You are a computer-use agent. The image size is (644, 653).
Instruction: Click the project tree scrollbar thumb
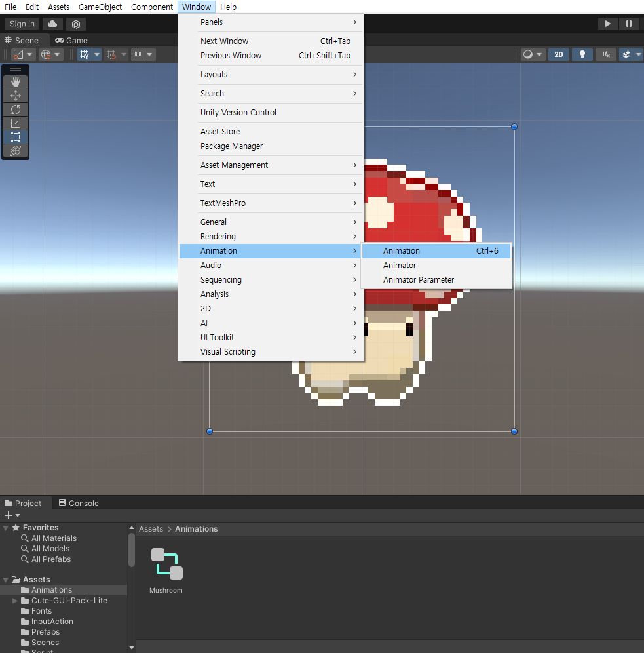132,549
